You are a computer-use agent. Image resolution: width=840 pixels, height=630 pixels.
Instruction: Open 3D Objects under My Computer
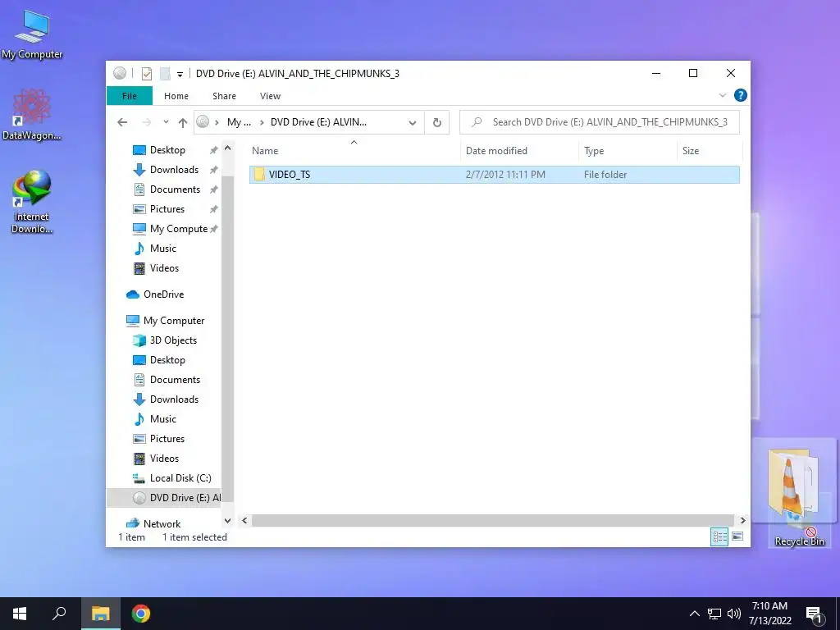point(173,340)
